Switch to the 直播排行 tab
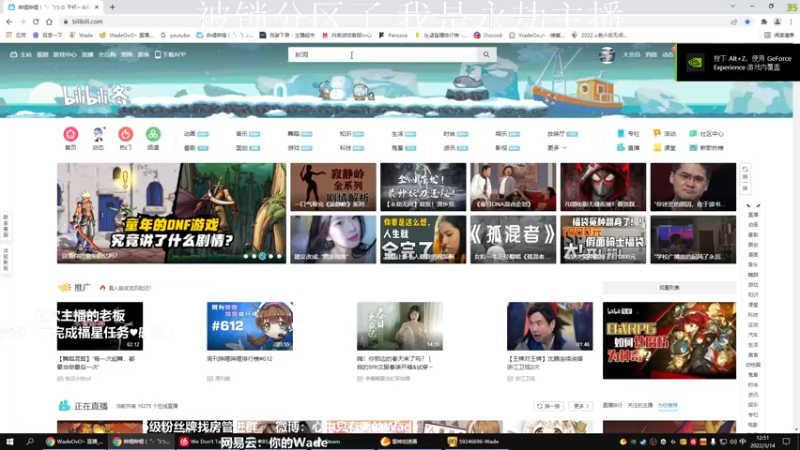This screenshot has width=800, height=450. pyautogui.click(x=612, y=405)
